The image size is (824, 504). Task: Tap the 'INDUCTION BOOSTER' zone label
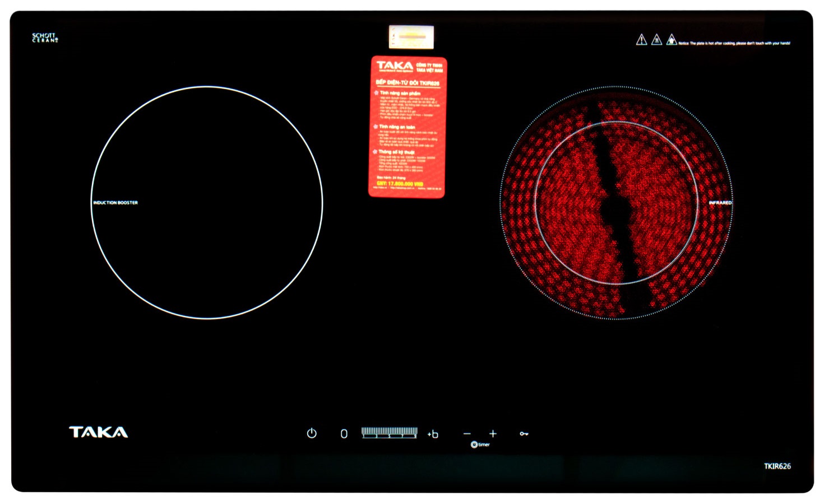tap(115, 203)
